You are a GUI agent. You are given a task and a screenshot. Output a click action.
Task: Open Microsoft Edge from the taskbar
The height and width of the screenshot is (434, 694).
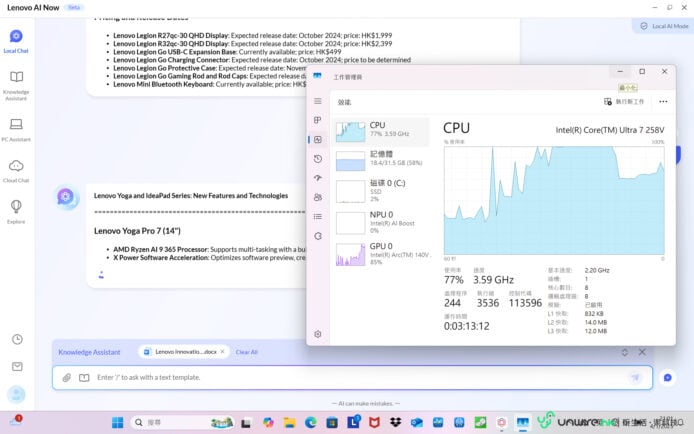[310, 422]
